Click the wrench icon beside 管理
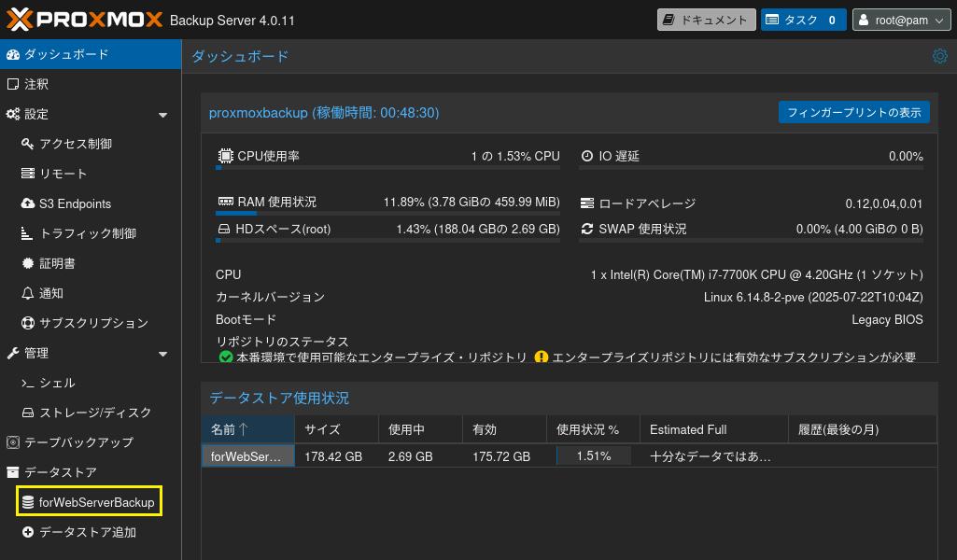Screen dimensions: 957x560 click(x=13, y=353)
